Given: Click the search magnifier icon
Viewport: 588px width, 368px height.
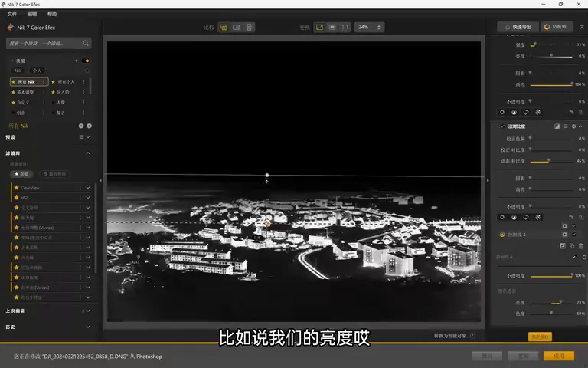Looking at the screenshot, I should coord(86,43).
